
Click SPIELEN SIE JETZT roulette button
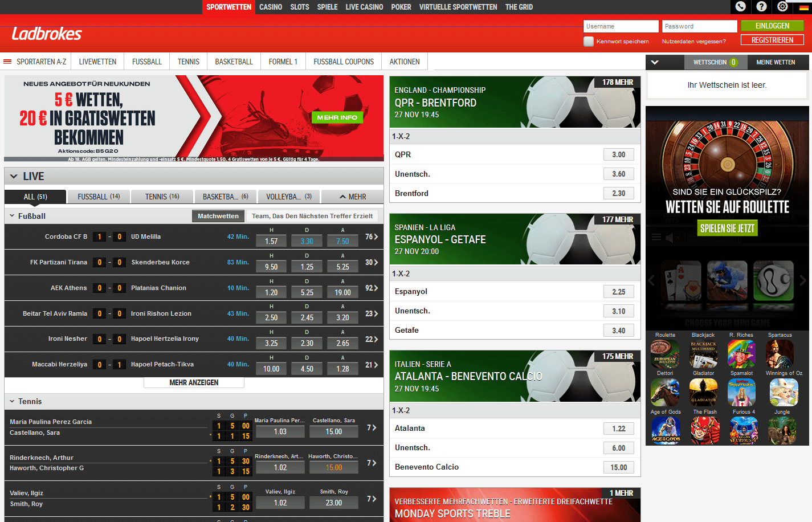point(727,229)
